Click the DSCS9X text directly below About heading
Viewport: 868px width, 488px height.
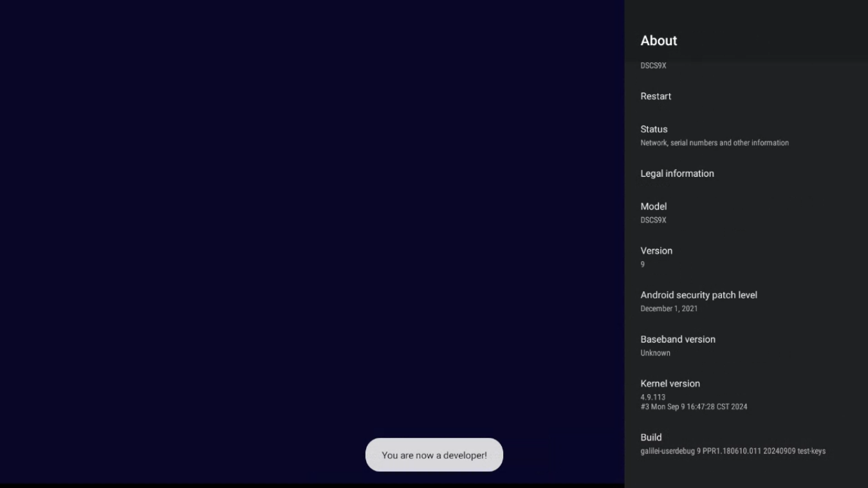(x=653, y=66)
